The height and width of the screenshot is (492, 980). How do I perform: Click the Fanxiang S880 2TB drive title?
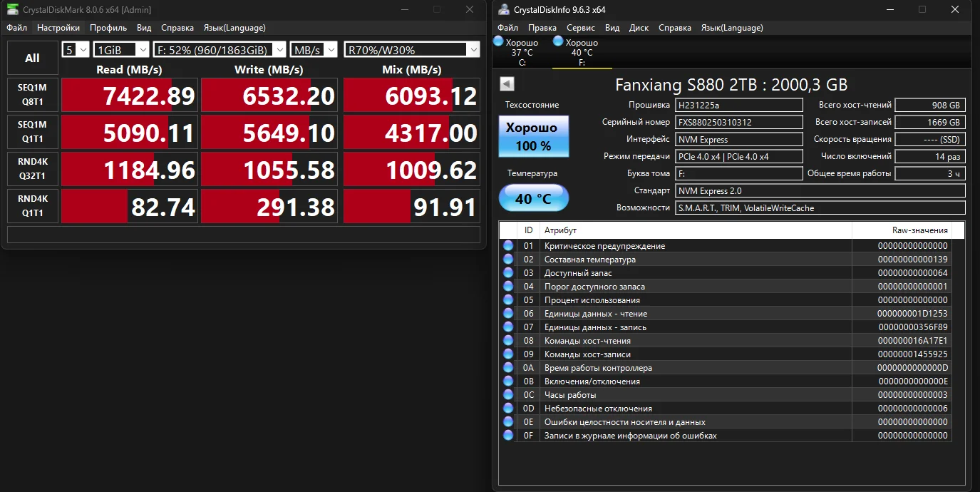(731, 84)
